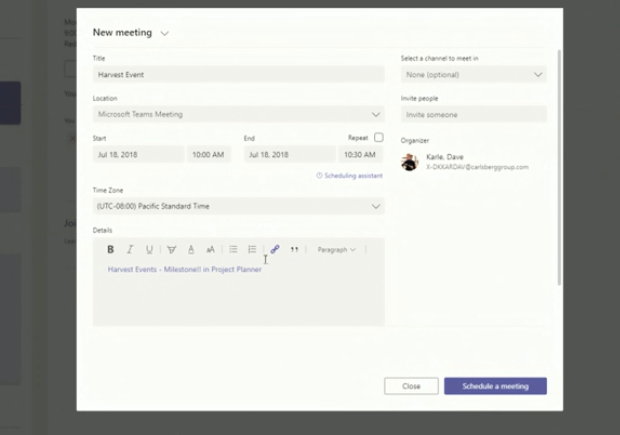620x435 pixels.
Task: Expand the Paragraph style dropdown
Action: pos(336,250)
